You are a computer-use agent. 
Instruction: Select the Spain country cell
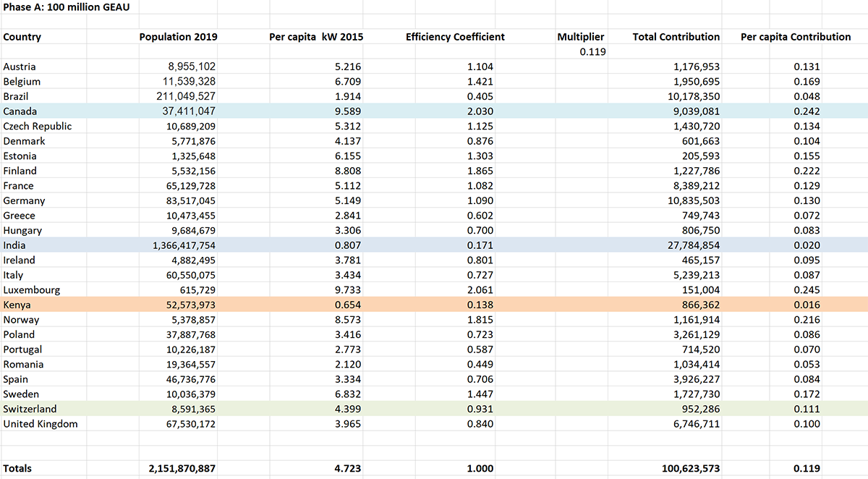coord(16,379)
